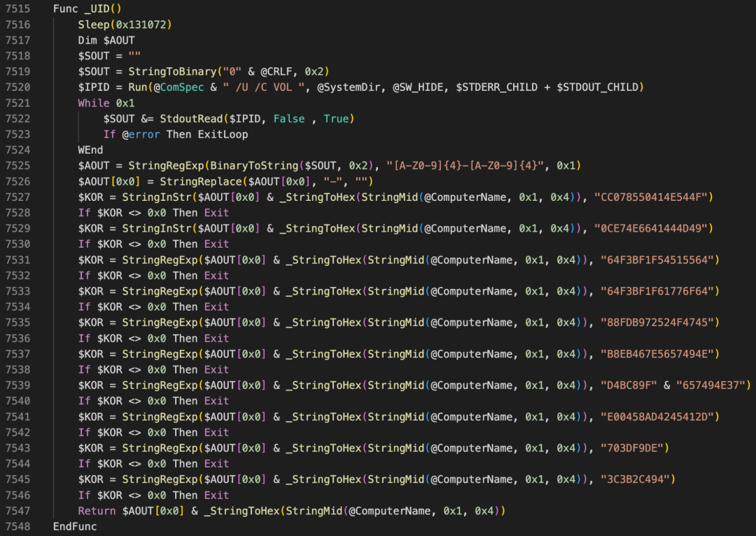Click the @SystemDir macro
The height and width of the screenshot is (536, 756).
(x=349, y=87)
